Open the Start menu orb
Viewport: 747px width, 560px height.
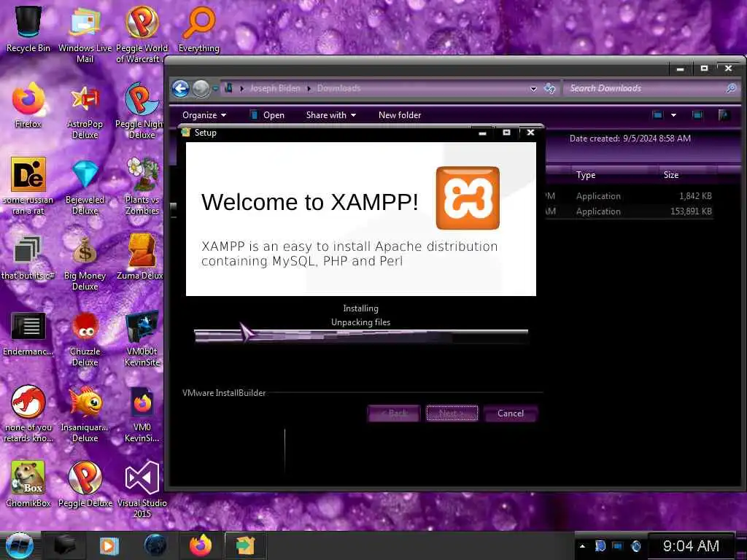click(x=19, y=545)
